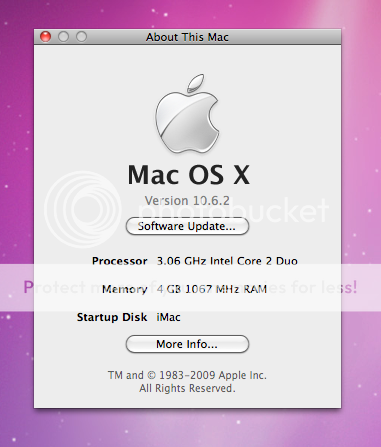Click the Apple logo image
Viewport: 381px width, 447px height.
click(x=187, y=114)
